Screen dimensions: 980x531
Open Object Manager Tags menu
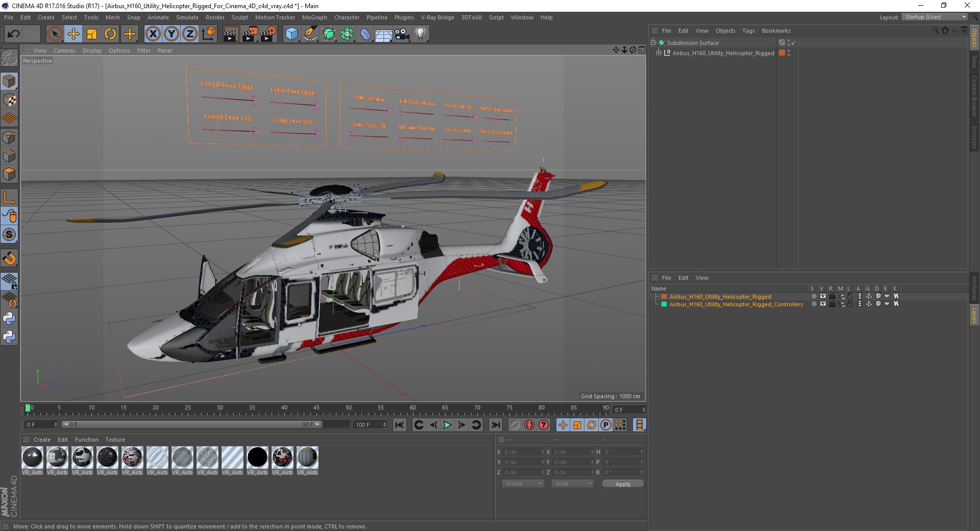tap(748, 31)
